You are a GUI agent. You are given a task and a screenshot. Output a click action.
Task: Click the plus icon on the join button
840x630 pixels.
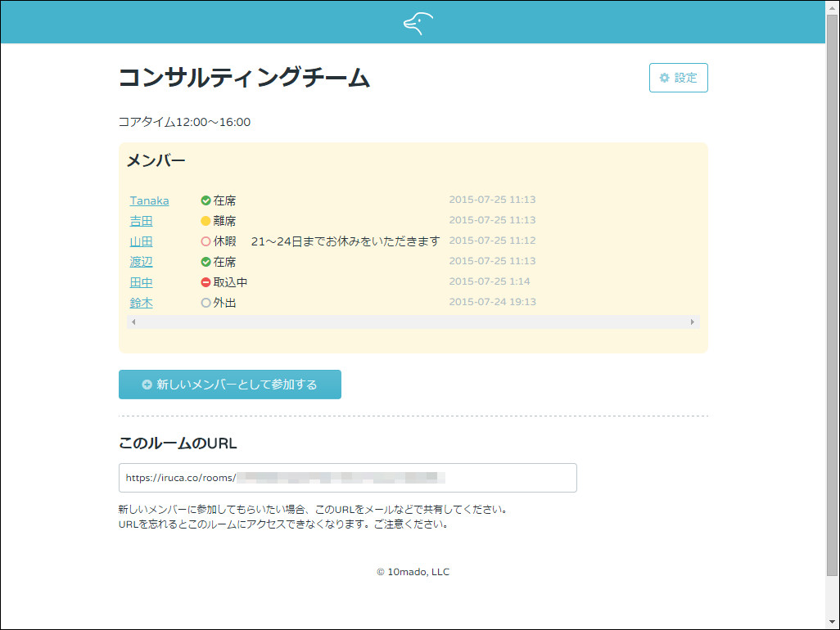click(146, 384)
